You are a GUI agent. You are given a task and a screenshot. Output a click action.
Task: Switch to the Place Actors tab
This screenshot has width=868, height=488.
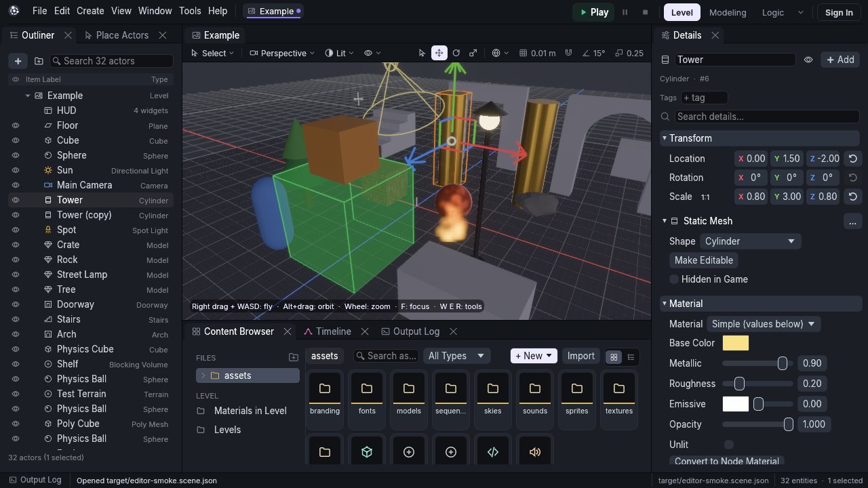pos(122,35)
